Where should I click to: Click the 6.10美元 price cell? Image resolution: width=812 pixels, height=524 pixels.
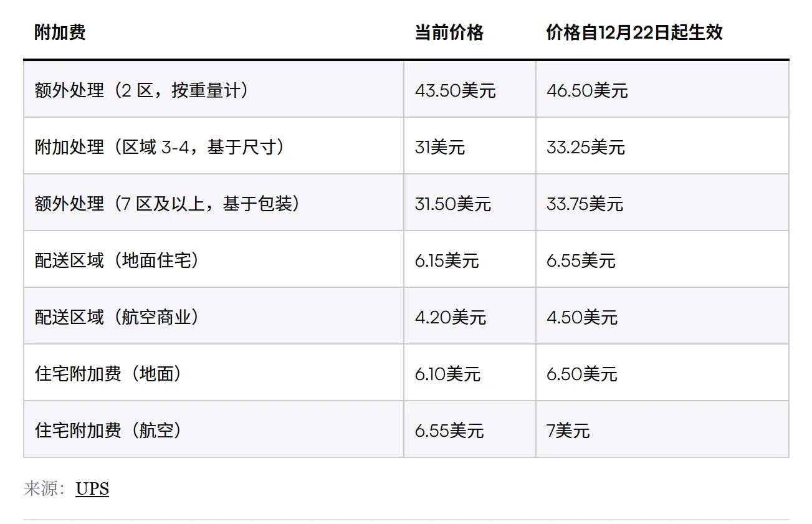[x=447, y=374]
